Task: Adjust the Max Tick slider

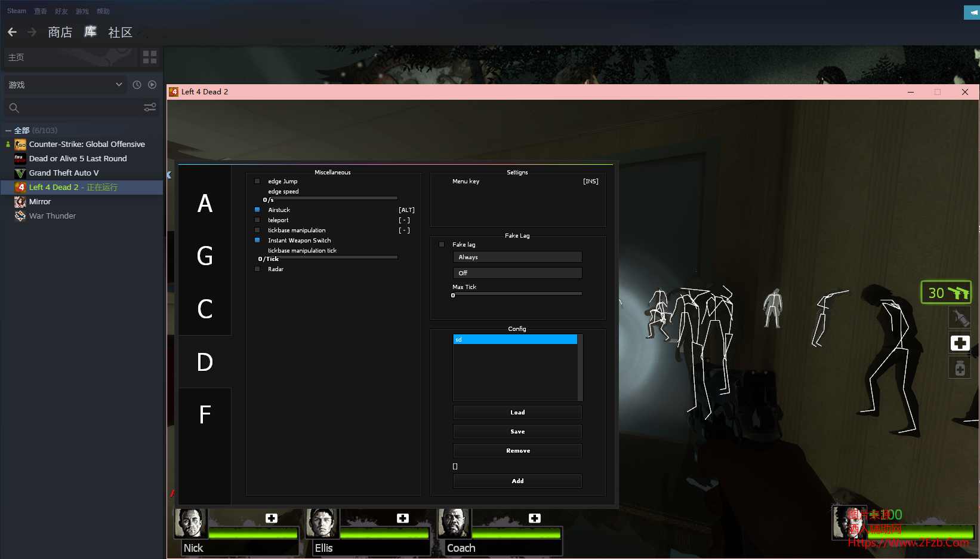Action: (x=517, y=293)
